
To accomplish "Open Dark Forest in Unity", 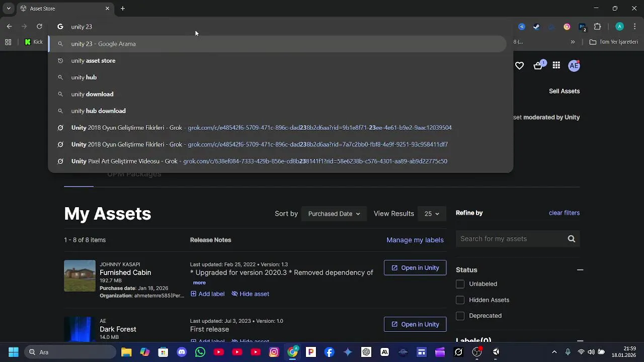I will click(415, 324).
